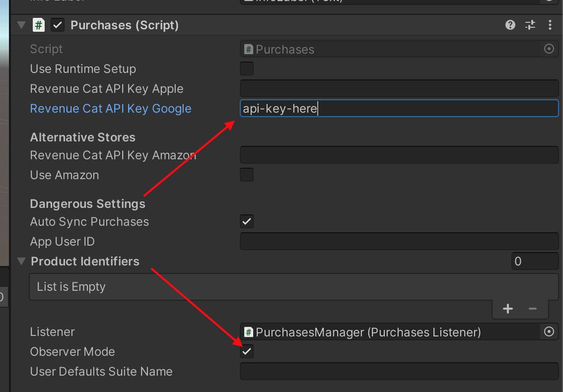
Task: Uncheck the Auto Sync Purchases checkbox
Action: click(247, 221)
